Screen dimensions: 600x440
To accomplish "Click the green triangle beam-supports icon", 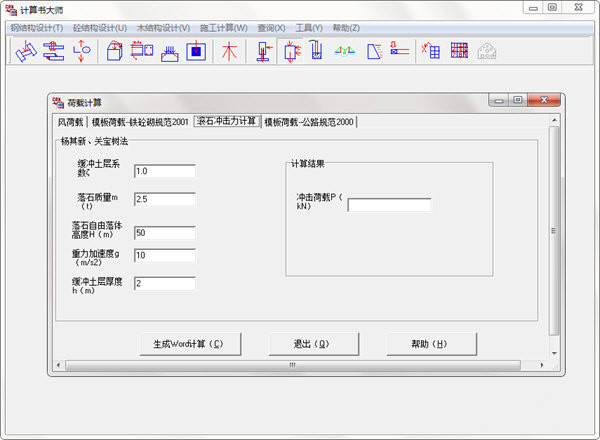I will coord(345,51).
